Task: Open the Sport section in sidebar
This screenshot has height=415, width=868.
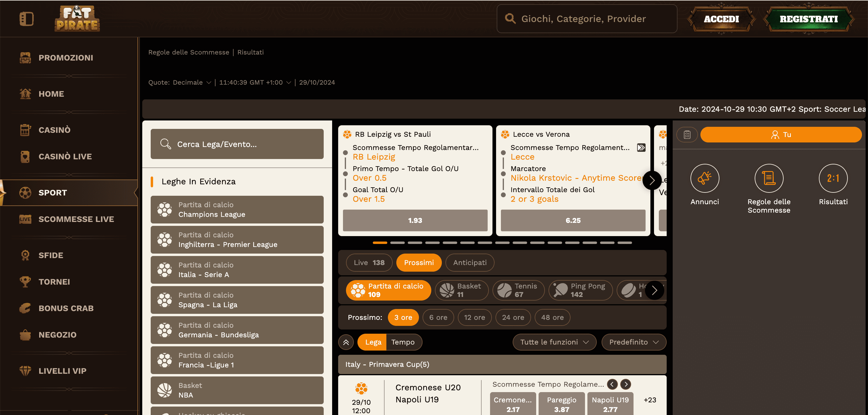Action: (52, 192)
